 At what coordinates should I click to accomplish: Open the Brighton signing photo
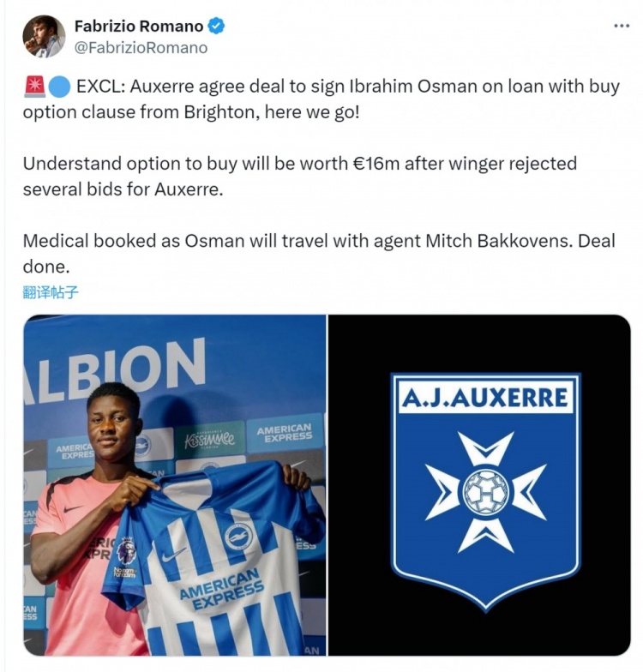[x=175, y=485]
